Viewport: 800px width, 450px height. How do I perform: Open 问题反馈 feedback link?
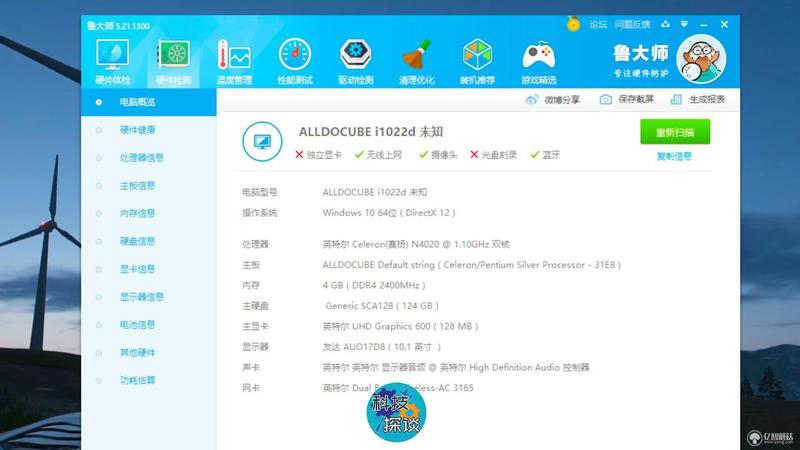[x=632, y=24]
